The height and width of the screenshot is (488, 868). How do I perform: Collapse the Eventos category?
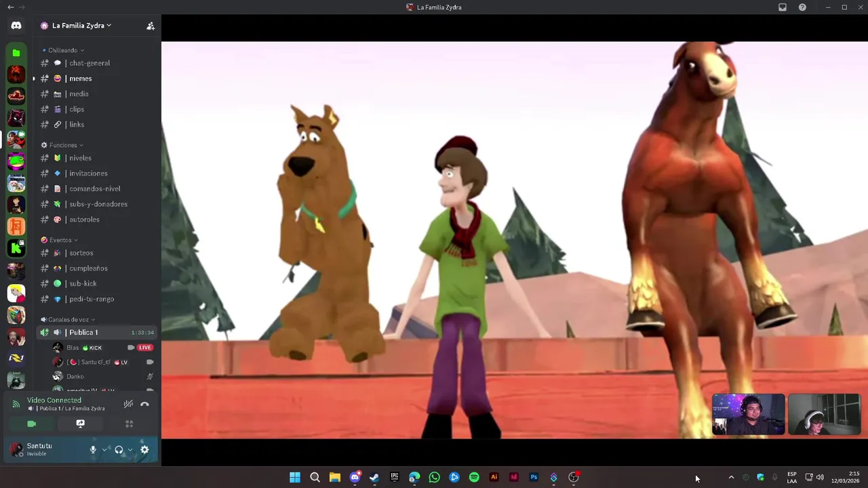(60, 240)
